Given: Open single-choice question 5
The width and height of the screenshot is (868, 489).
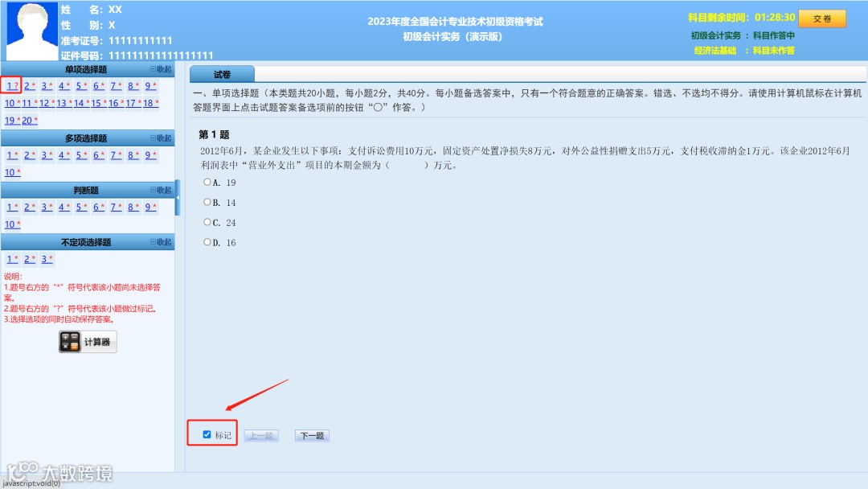Looking at the screenshot, I should click(81, 86).
